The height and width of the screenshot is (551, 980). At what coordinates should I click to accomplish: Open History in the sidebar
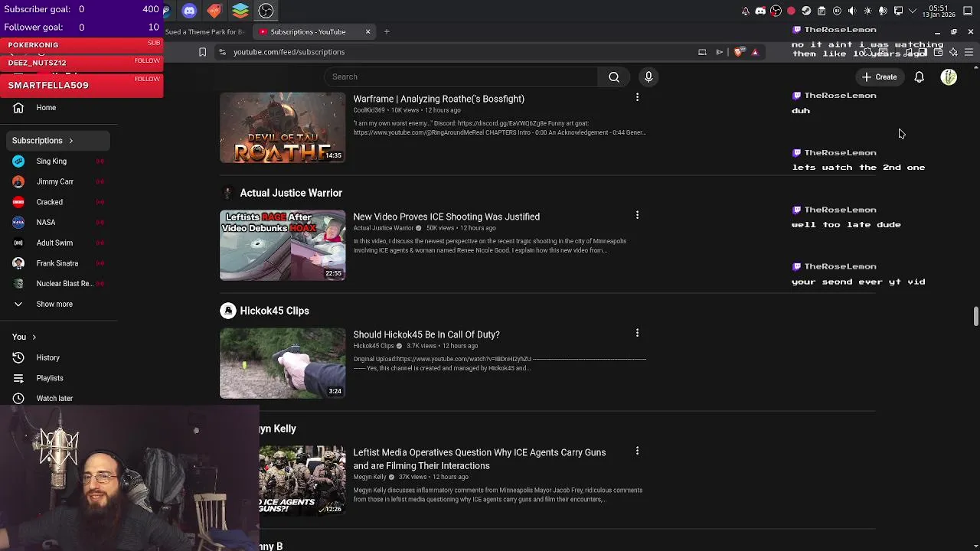60,357
